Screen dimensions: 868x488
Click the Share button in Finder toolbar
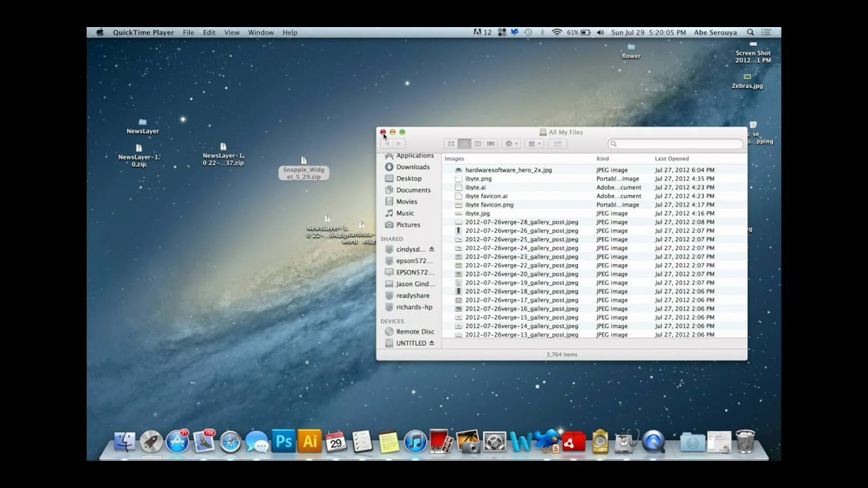pos(557,144)
